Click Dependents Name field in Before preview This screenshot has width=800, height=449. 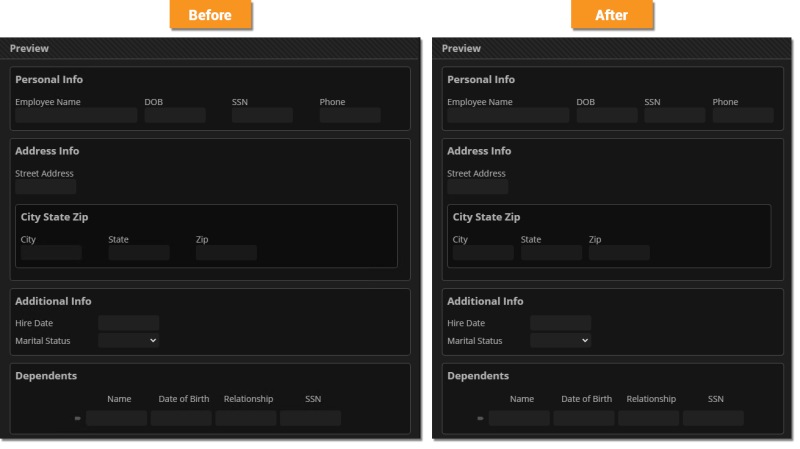click(x=116, y=418)
